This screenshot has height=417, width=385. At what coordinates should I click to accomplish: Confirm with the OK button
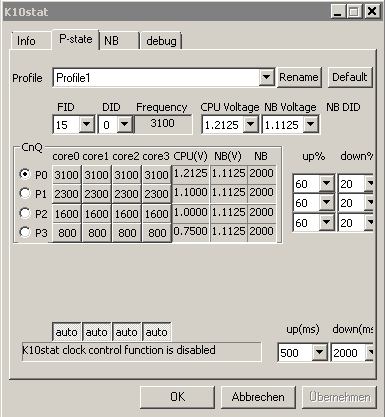(x=177, y=397)
